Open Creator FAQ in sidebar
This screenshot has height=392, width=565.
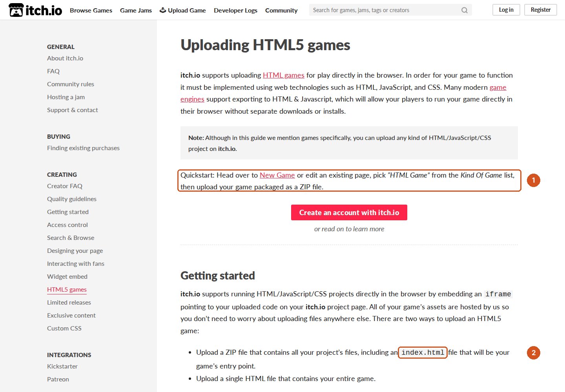pyautogui.click(x=65, y=186)
